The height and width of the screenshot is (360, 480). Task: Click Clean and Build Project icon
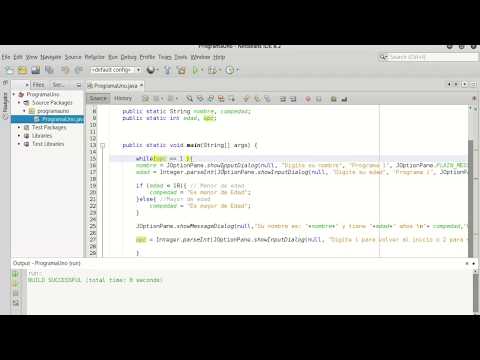[181, 70]
